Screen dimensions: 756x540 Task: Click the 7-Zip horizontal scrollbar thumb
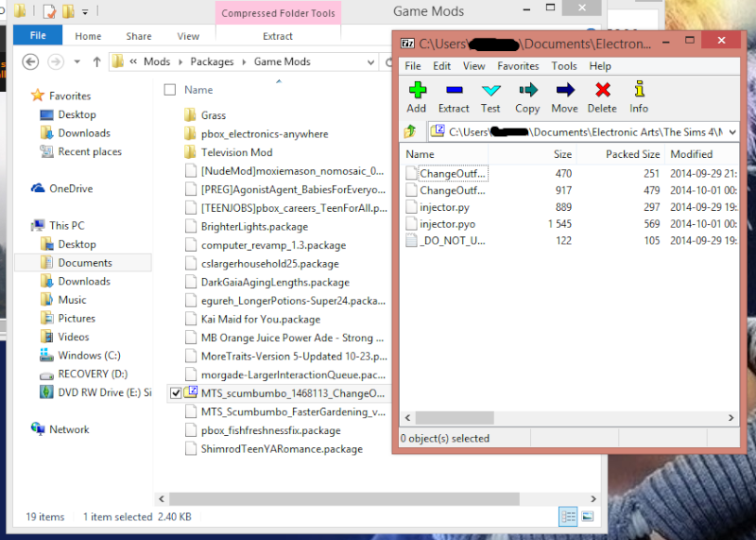coord(455,417)
